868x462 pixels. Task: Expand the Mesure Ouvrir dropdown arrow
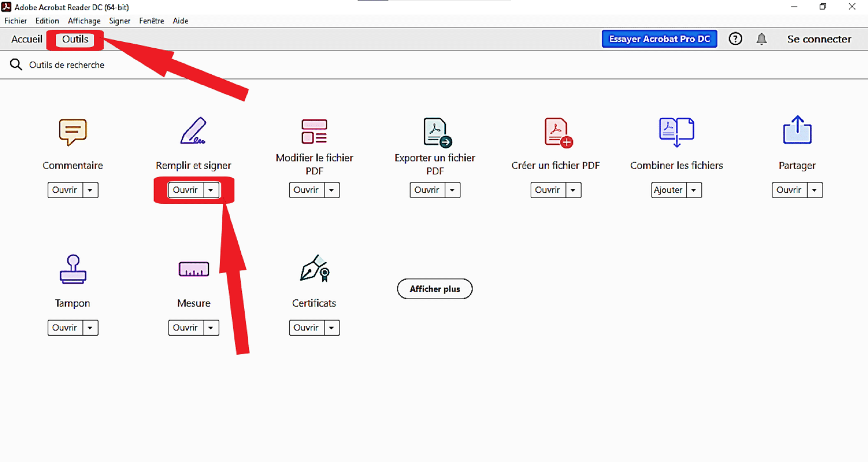coord(211,328)
